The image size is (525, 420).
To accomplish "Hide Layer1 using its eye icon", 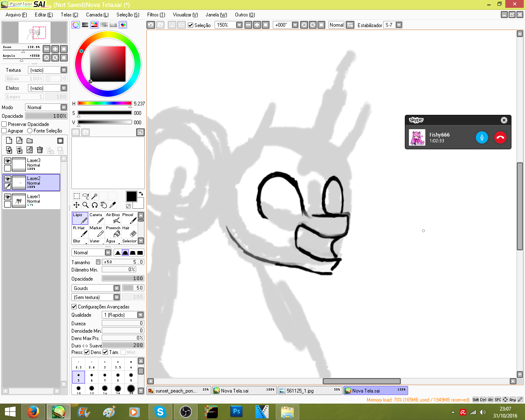I will (7, 197).
